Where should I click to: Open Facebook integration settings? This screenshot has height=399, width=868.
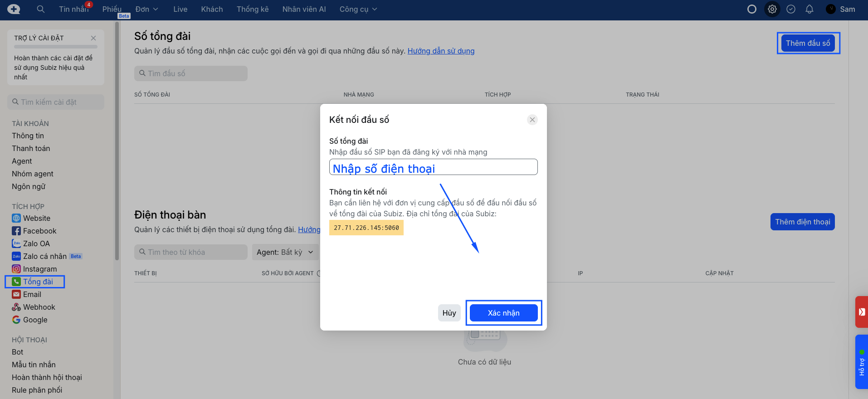pos(39,231)
